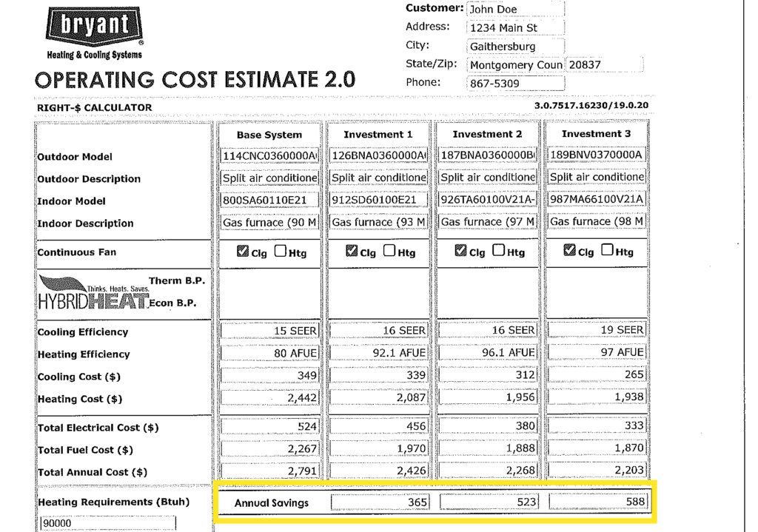
Task: Click the Total Annual Cost ($) label
Action: click(x=93, y=472)
